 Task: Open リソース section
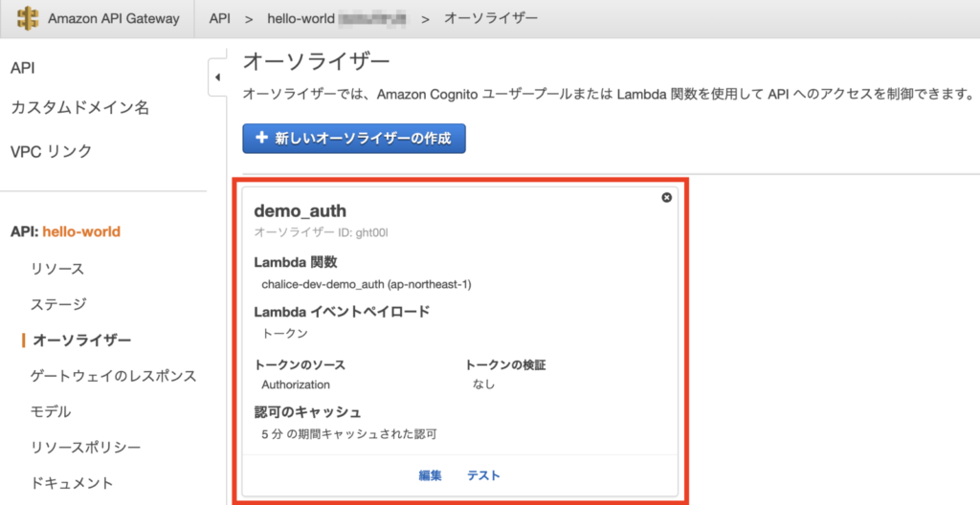point(56,270)
